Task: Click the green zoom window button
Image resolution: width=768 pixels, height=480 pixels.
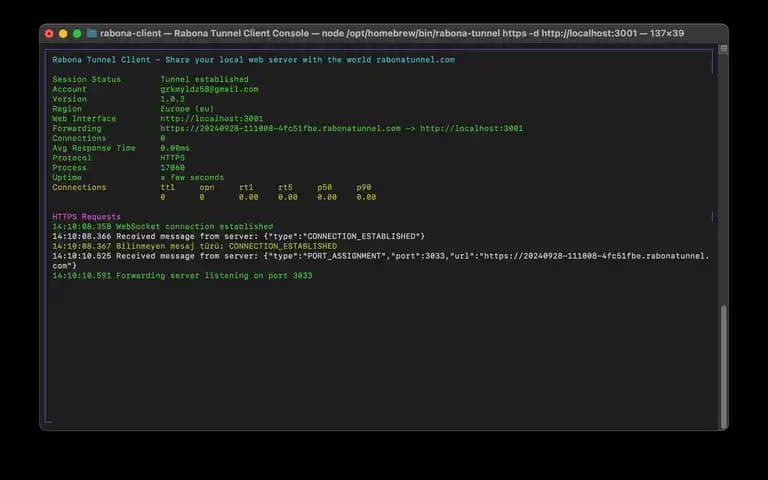Action: tap(77, 33)
